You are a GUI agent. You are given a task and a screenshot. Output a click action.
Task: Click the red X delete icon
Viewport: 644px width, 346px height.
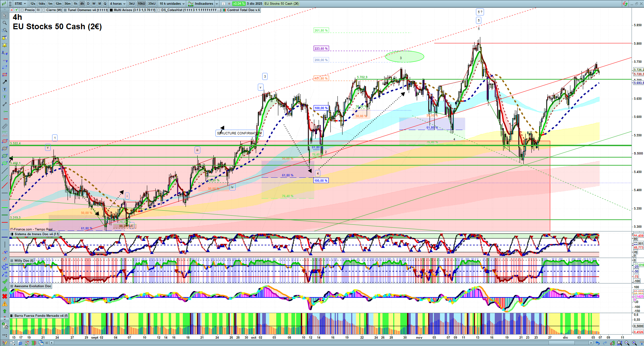5,296
